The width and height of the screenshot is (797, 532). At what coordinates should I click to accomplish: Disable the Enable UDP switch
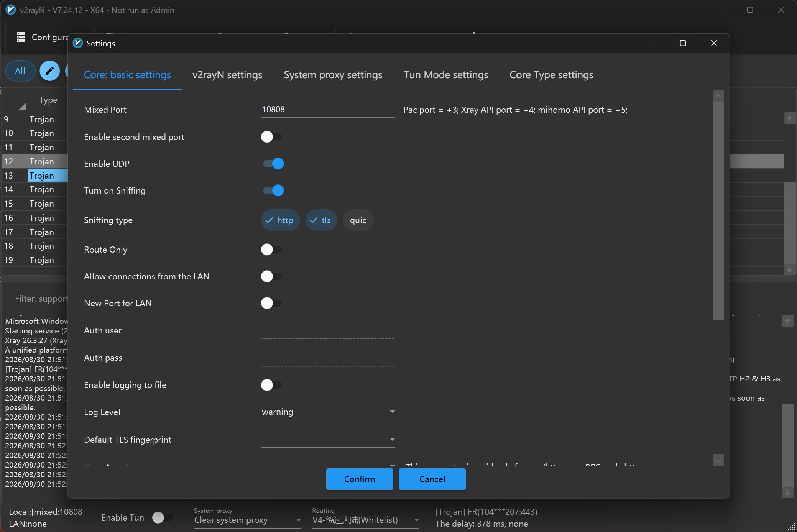[x=273, y=164]
